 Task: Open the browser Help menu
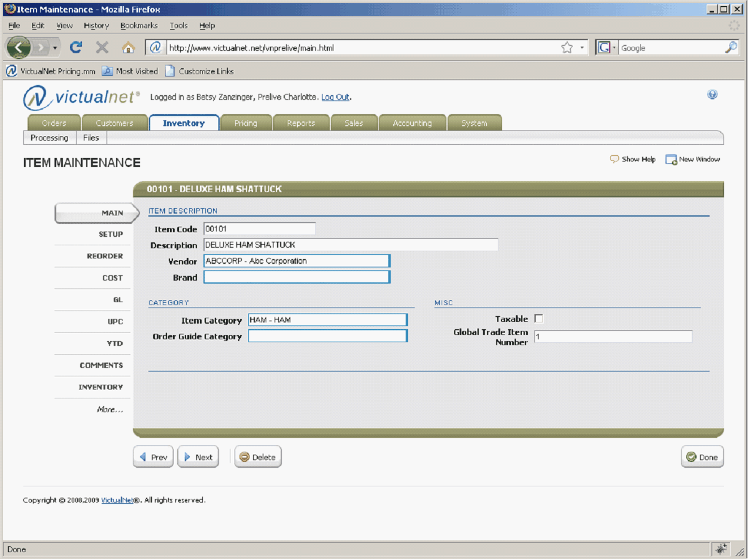pyautogui.click(x=207, y=26)
